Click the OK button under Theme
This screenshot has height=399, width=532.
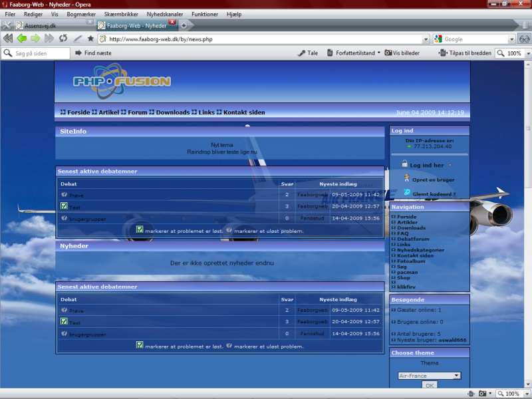[x=430, y=385]
